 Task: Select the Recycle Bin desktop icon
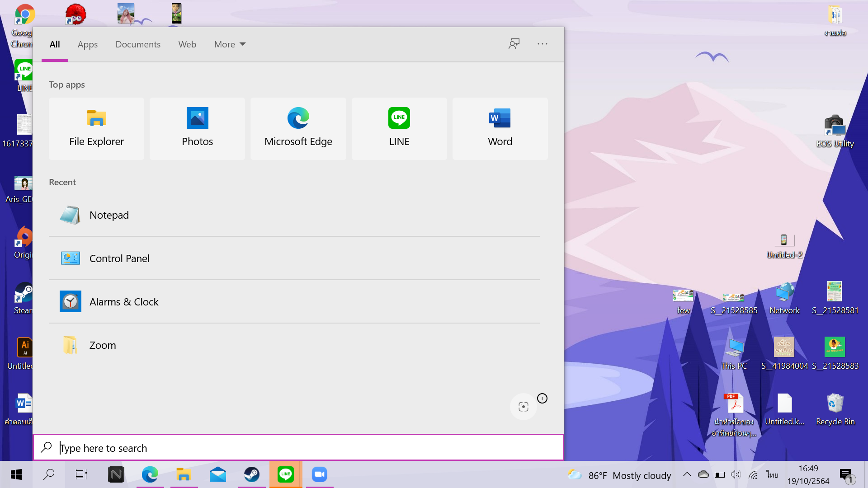click(835, 409)
